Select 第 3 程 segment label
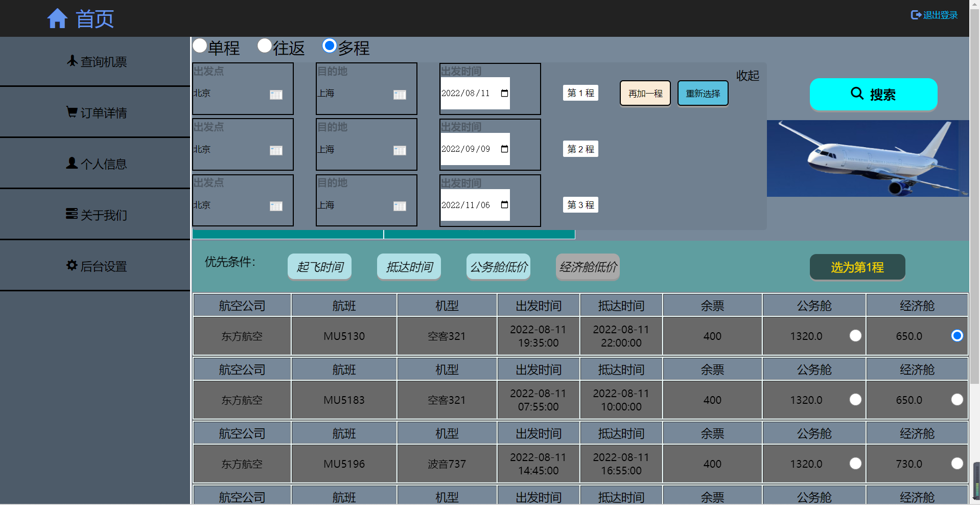This screenshot has width=980, height=505. click(580, 204)
